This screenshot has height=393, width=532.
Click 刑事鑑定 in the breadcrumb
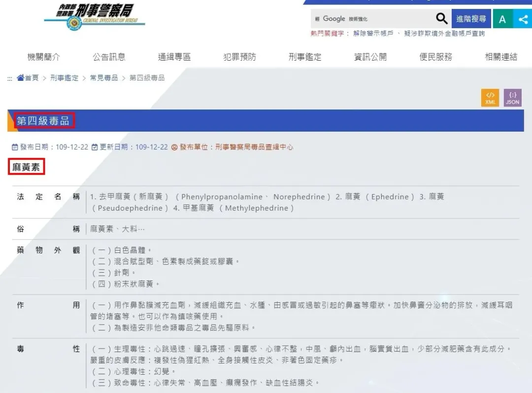64,78
